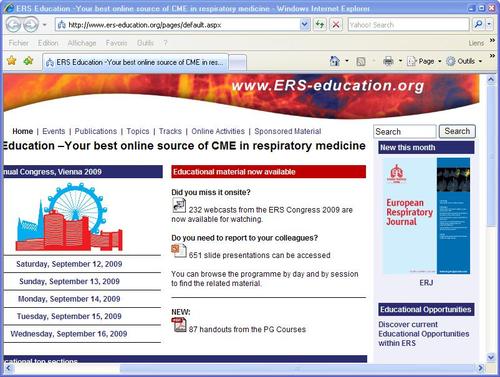Click the browser Forward arrow button

[x=31, y=25]
